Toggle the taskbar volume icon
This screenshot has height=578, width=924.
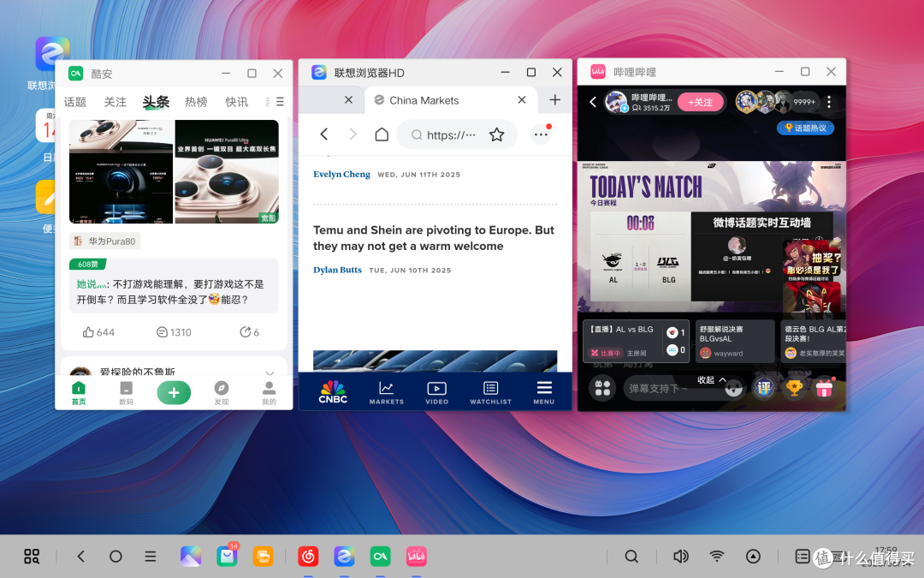pyautogui.click(x=681, y=557)
